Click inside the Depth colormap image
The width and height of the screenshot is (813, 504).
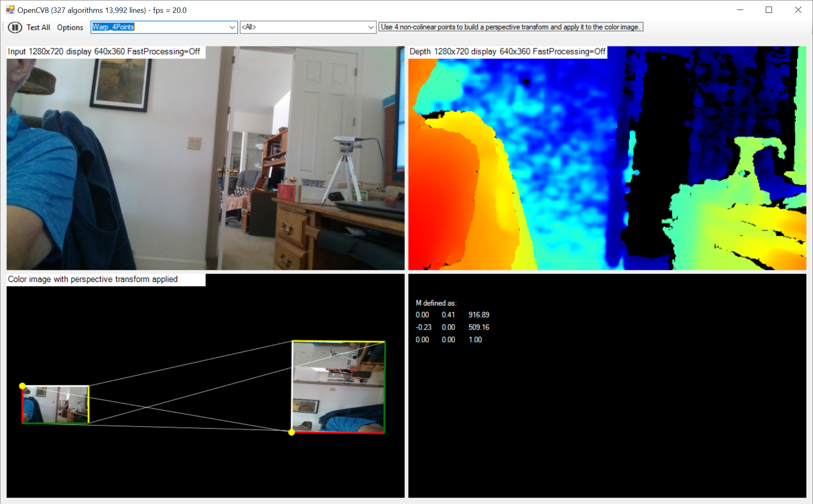pos(607,166)
